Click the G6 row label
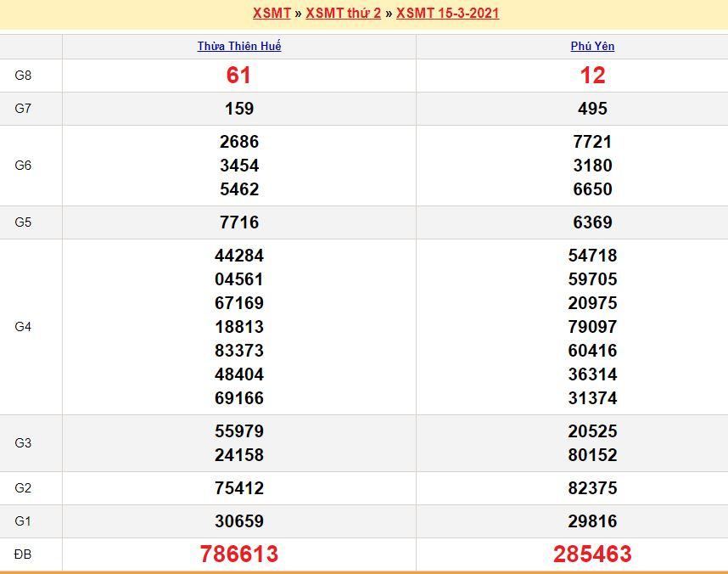 (x=23, y=166)
